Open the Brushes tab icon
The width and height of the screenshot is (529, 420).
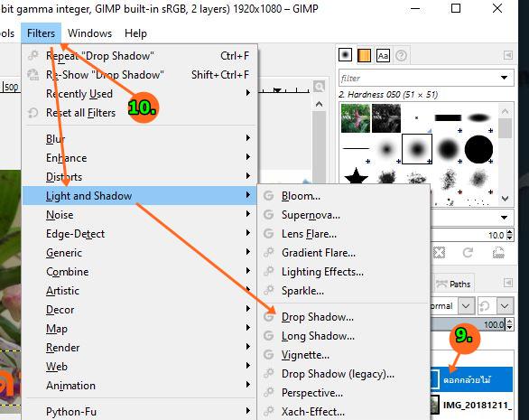click(x=345, y=55)
